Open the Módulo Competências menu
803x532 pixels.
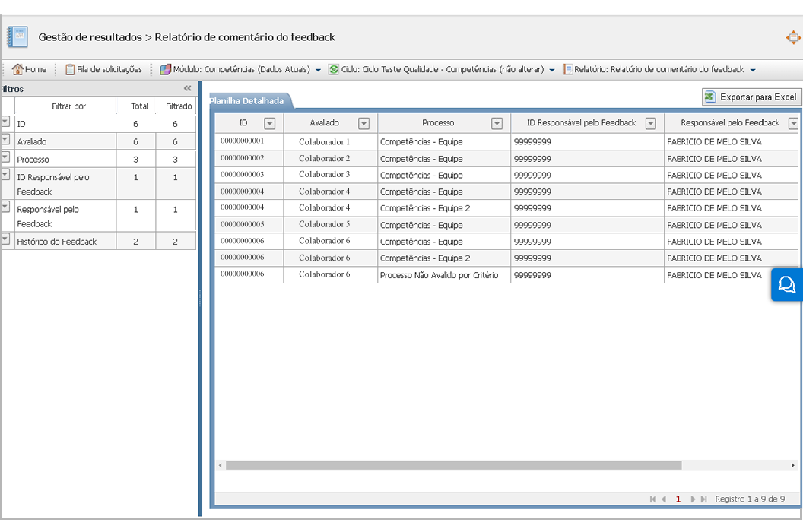(240, 69)
